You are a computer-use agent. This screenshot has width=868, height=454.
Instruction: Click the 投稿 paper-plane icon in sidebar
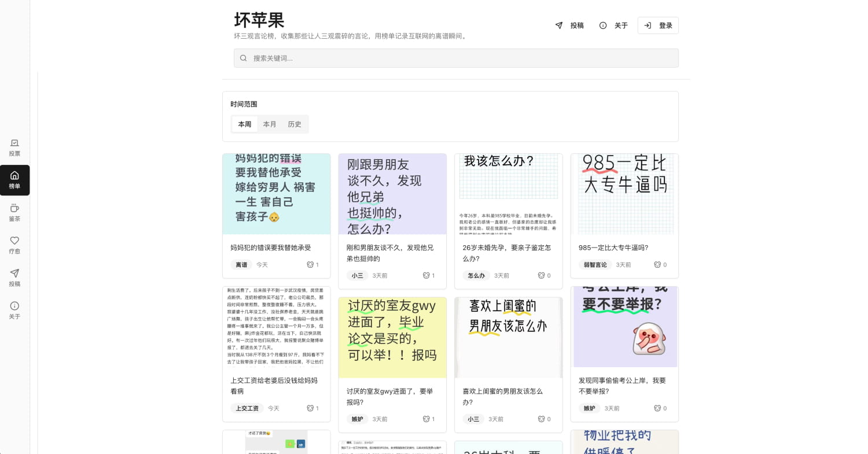[14, 273]
